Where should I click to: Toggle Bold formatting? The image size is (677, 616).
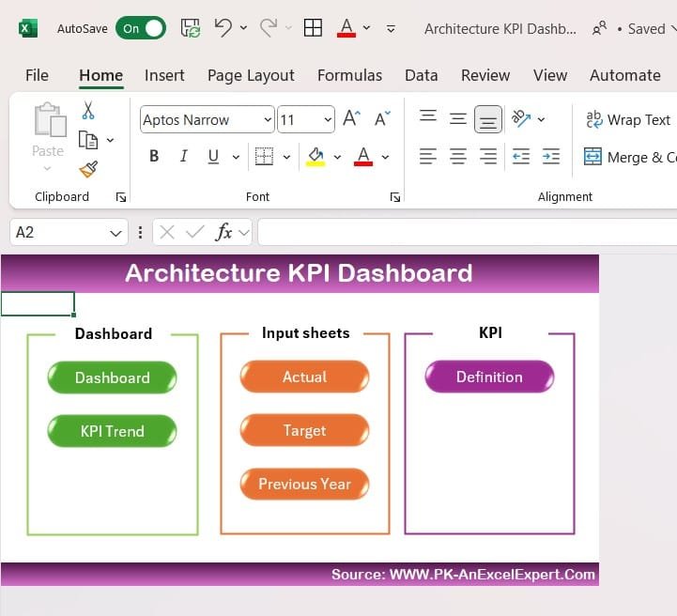point(154,157)
